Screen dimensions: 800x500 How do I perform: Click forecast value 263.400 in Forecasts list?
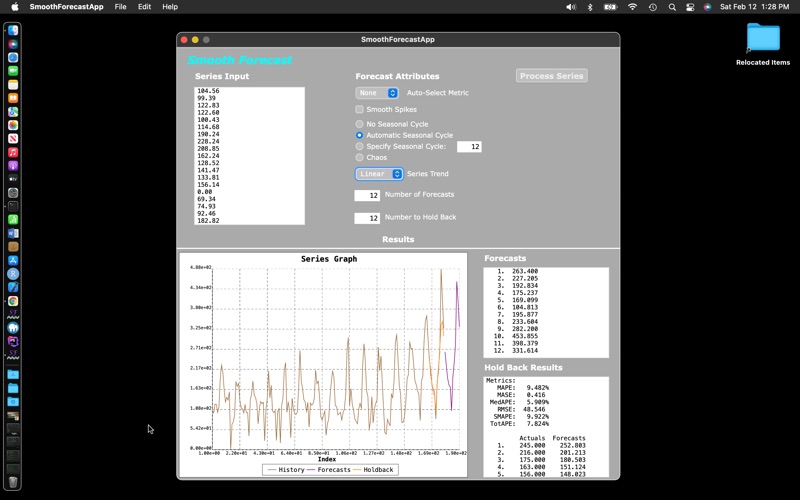[525, 271]
